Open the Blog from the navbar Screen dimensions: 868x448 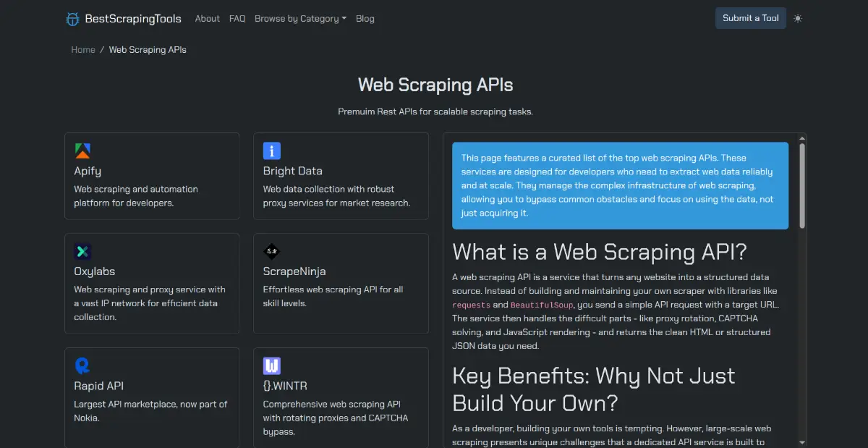coord(365,19)
